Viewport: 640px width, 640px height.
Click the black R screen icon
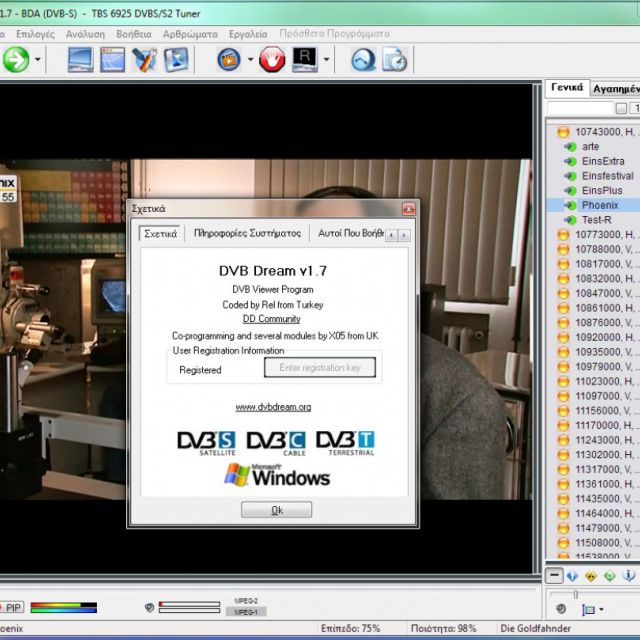point(304,60)
